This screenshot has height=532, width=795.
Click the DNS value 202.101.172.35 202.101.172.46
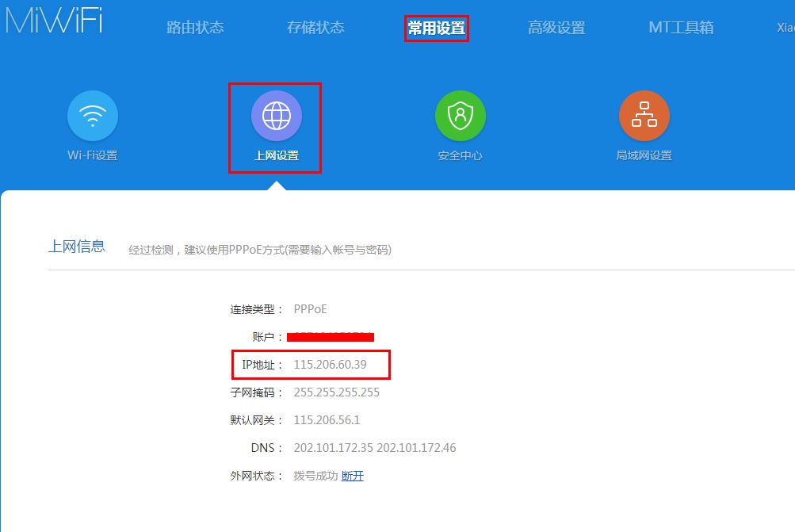[375, 448]
